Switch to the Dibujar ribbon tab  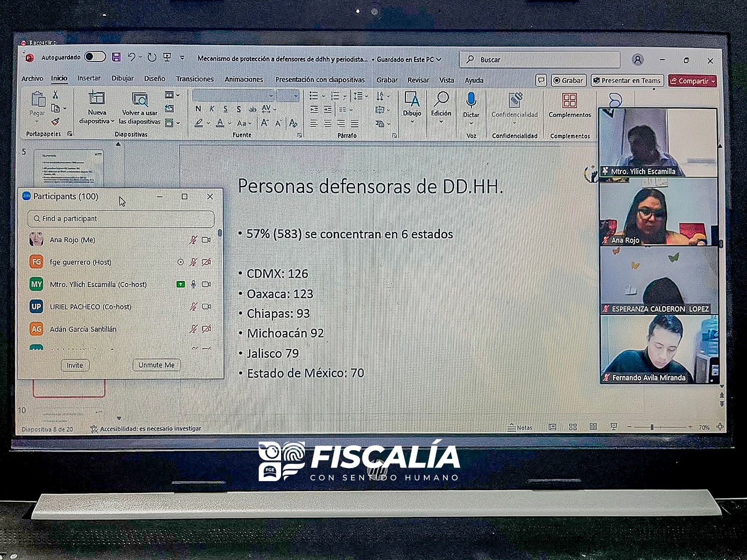(122, 78)
